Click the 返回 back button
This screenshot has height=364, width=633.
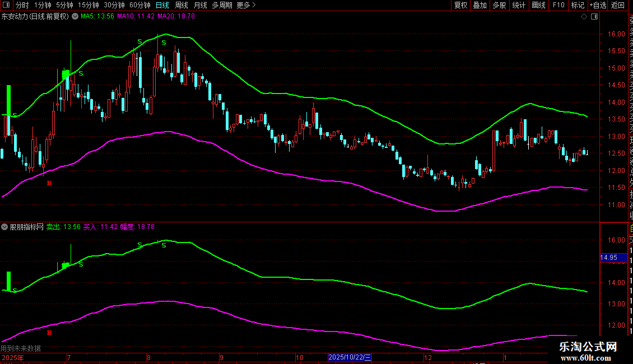coord(617,5)
